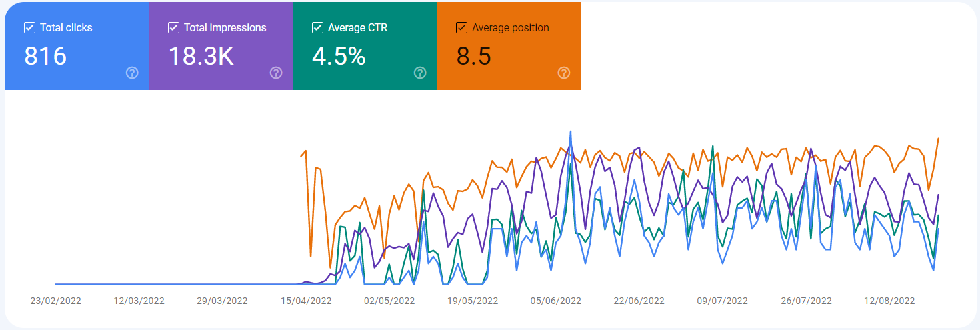This screenshot has width=980, height=330.
Task: Select the 22/06/2022 date label
Action: [x=639, y=301]
